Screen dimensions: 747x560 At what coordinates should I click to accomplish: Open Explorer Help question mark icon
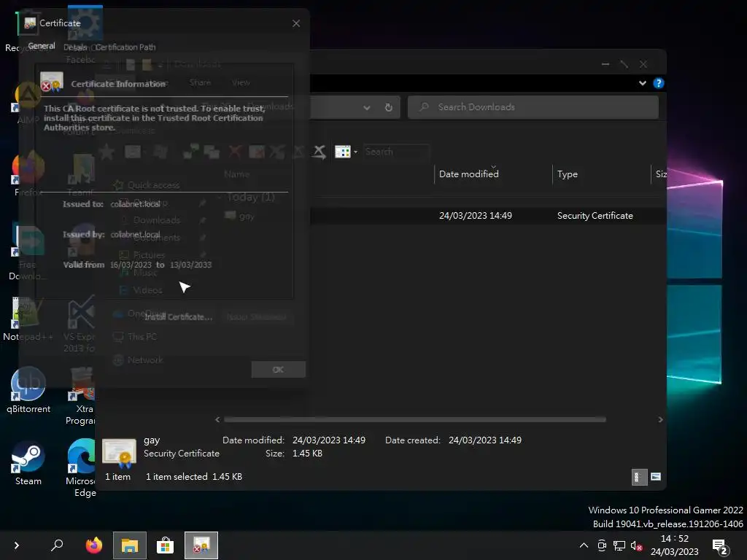click(x=659, y=83)
